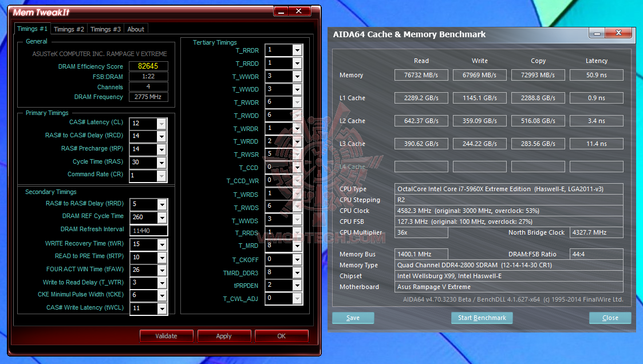Open the T_RWSR dropdown
This screenshot has height=364, width=643.
297,154
